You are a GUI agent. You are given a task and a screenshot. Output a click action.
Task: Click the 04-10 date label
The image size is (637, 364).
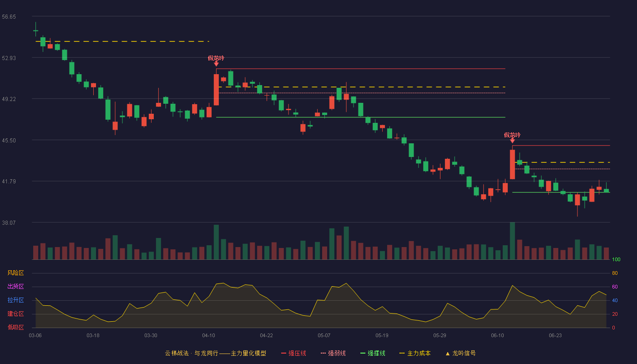(x=208, y=335)
